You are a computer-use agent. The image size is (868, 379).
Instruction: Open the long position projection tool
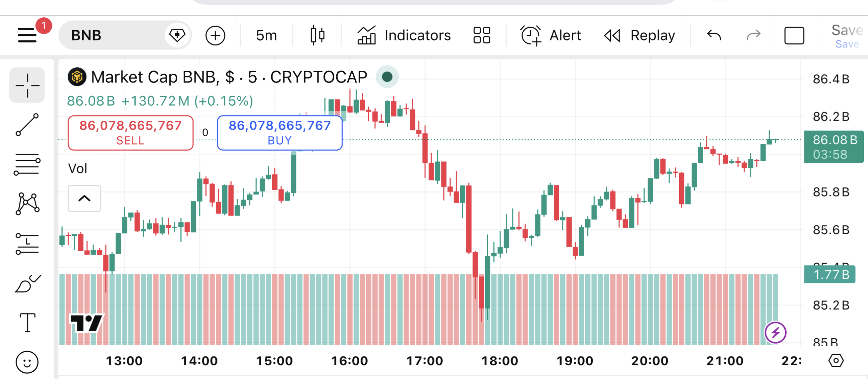(x=27, y=244)
